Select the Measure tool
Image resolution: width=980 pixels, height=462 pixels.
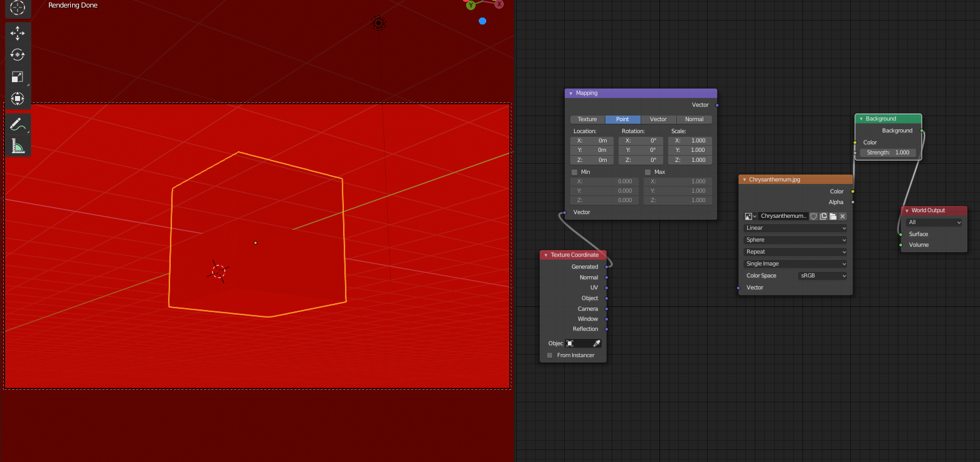[x=18, y=146]
